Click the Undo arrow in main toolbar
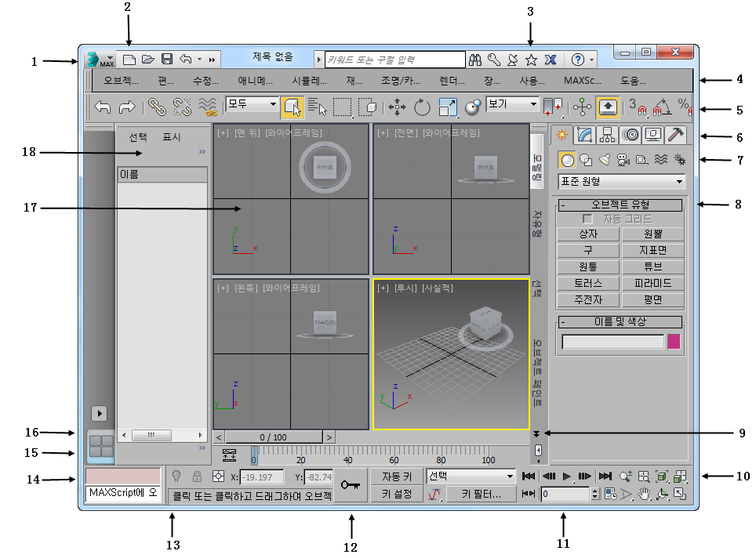 (103, 107)
